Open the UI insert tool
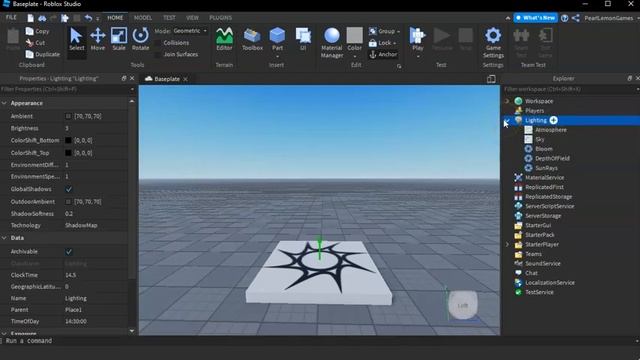The height and width of the screenshot is (360, 640). click(x=303, y=40)
